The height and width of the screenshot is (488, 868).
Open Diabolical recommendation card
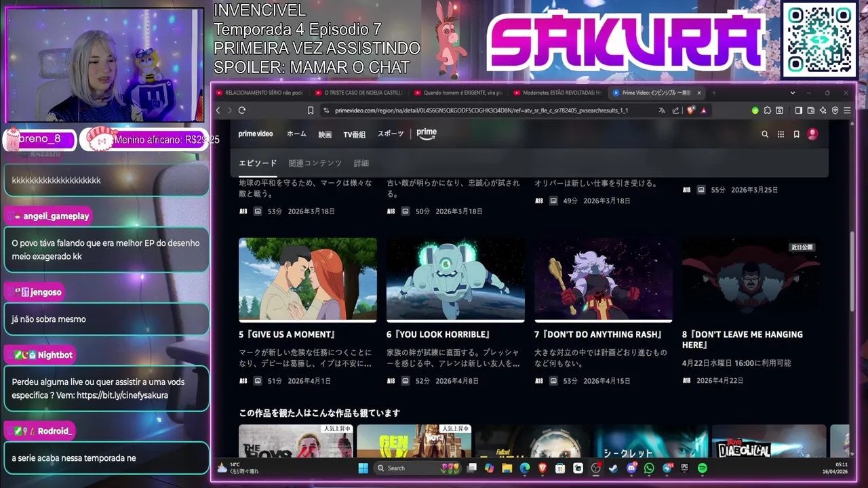pos(769,441)
